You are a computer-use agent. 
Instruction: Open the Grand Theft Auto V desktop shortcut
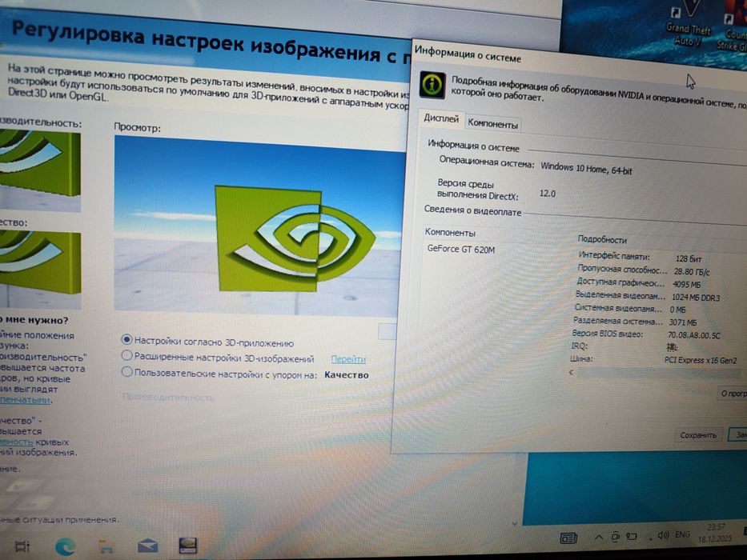pyautogui.click(x=688, y=24)
